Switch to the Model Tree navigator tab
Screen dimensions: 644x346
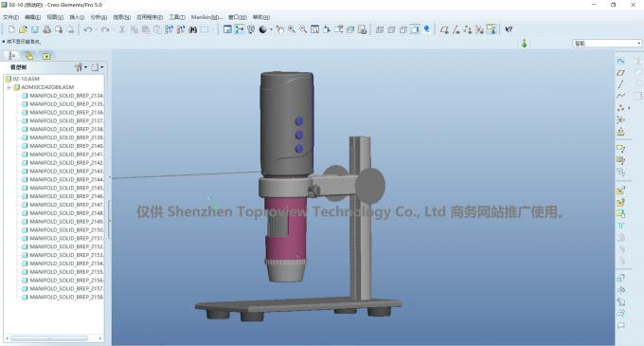pyautogui.click(x=11, y=56)
